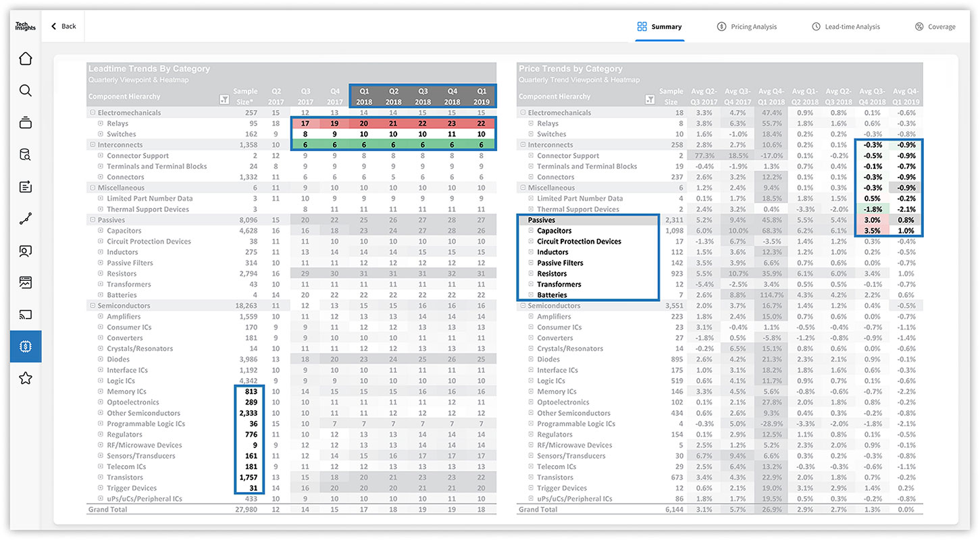Viewport: 980px width, 540px height.
Task: Expand Relays in the Leadtime table
Action: (x=101, y=124)
